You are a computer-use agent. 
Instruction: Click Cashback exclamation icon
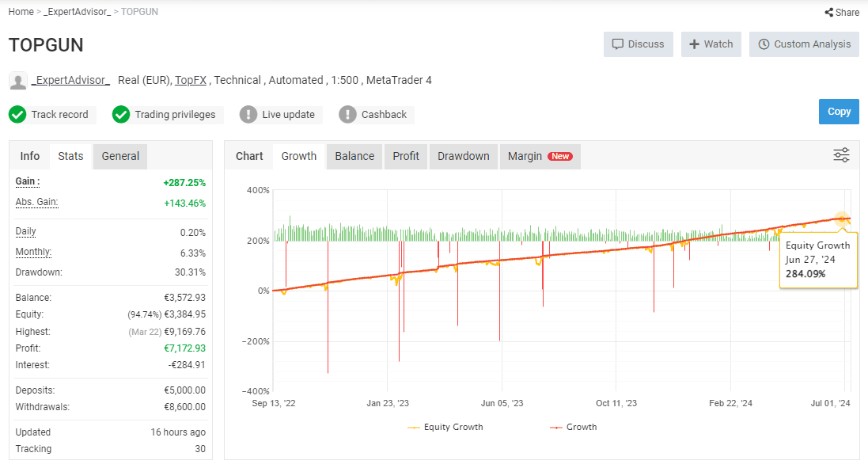tap(347, 115)
